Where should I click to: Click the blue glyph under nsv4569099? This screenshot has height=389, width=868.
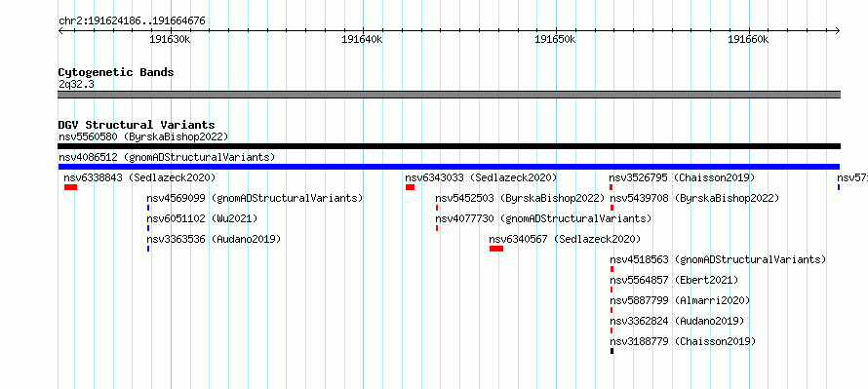148,208
